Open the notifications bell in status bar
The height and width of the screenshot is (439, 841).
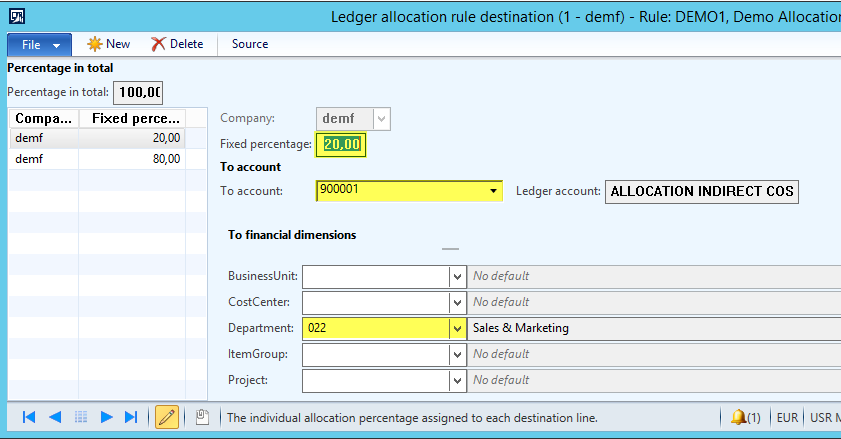click(x=744, y=417)
